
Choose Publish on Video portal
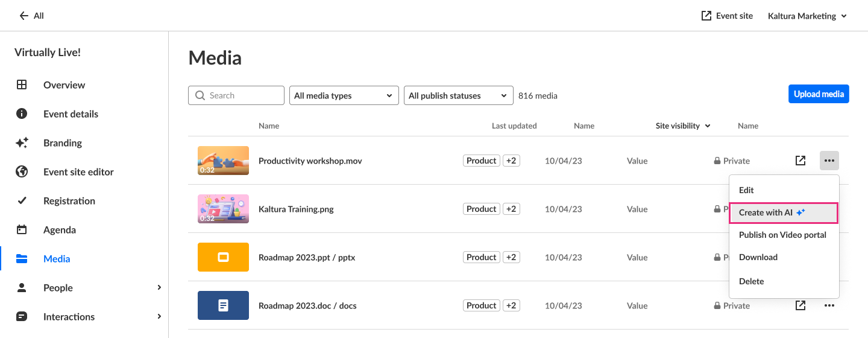[782, 235]
